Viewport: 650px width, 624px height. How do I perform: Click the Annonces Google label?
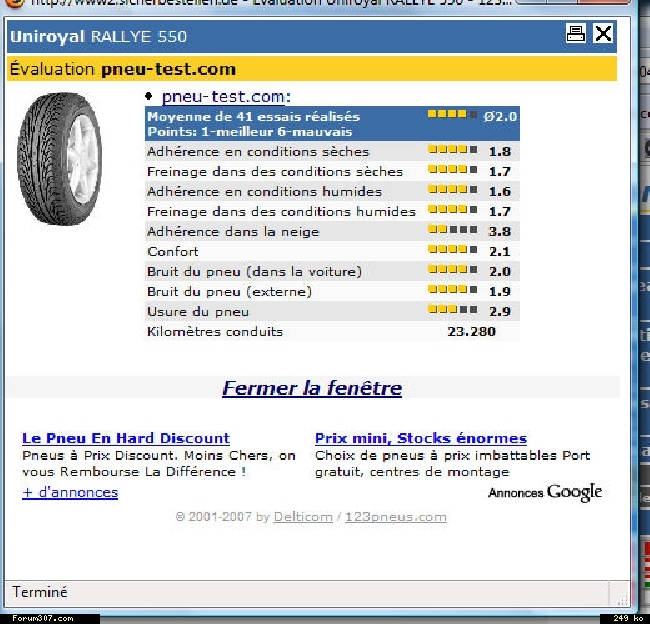[x=545, y=492]
